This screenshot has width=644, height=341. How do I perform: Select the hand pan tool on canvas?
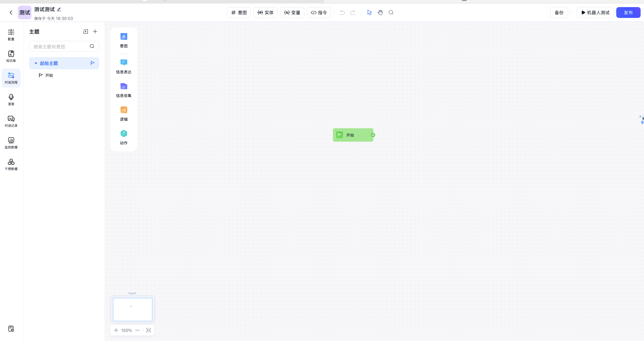(380, 13)
